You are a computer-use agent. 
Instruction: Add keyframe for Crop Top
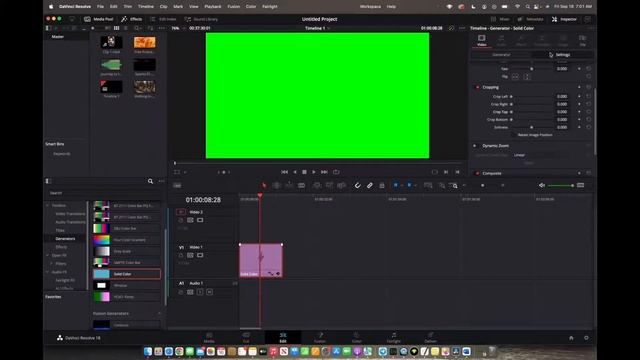[x=579, y=112]
